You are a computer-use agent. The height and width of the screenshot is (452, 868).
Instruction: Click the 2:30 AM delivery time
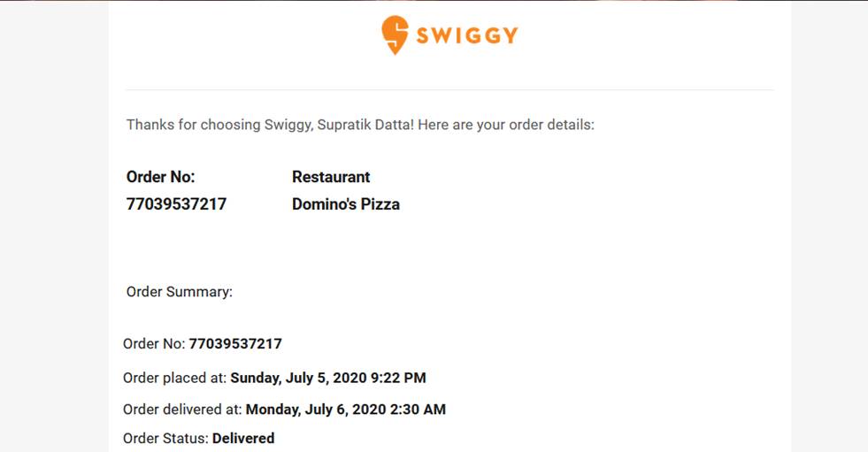(x=422, y=410)
